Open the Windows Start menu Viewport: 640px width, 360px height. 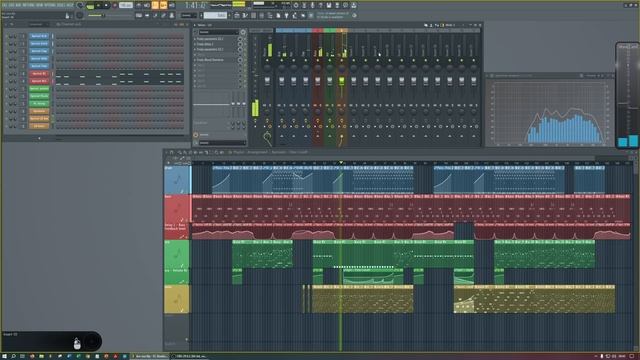coord(4,356)
